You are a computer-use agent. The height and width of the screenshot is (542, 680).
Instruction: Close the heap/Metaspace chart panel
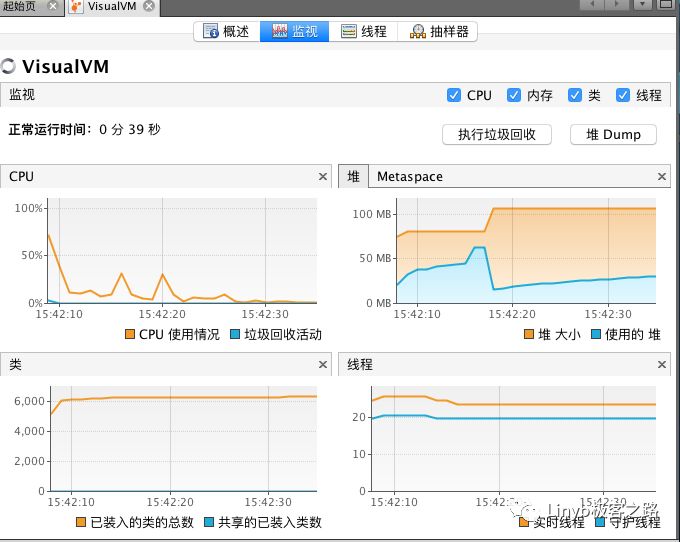tap(662, 176)
